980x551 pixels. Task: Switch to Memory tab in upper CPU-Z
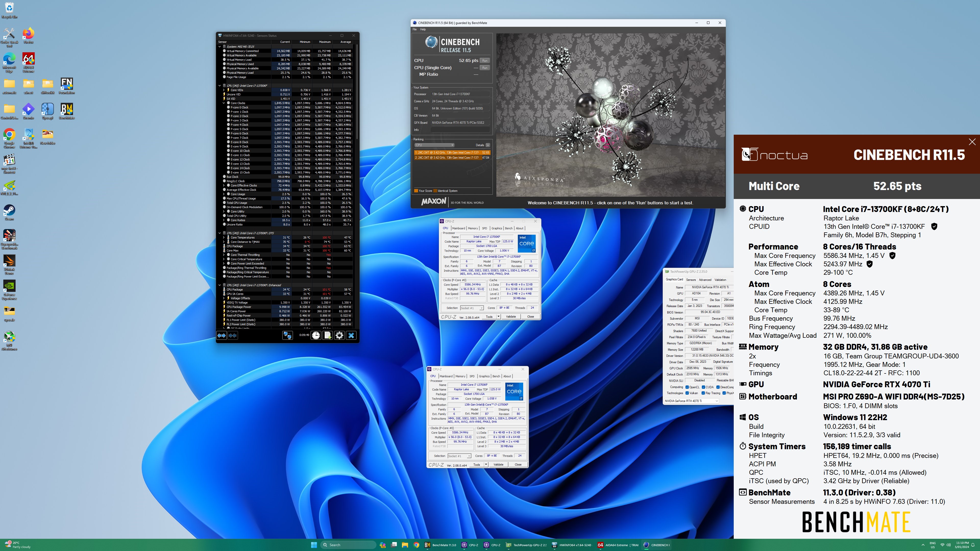click(472, 228)
